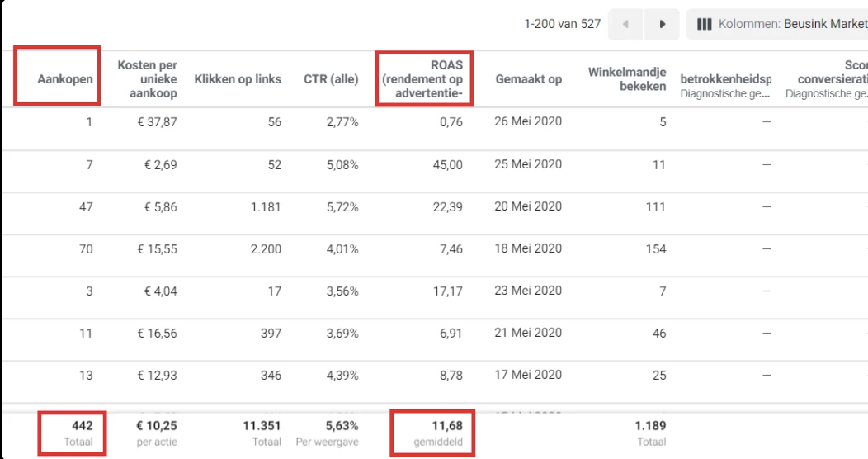Sort by ROAS column header
The image size is (868, 459).
pyautogui.click(x=422, y=79)
